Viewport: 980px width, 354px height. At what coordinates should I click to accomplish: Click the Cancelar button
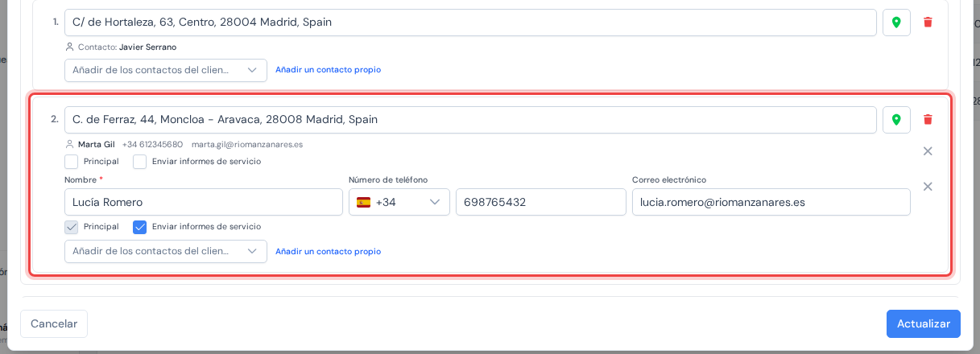pyautogui.click(x=54, y=323)
